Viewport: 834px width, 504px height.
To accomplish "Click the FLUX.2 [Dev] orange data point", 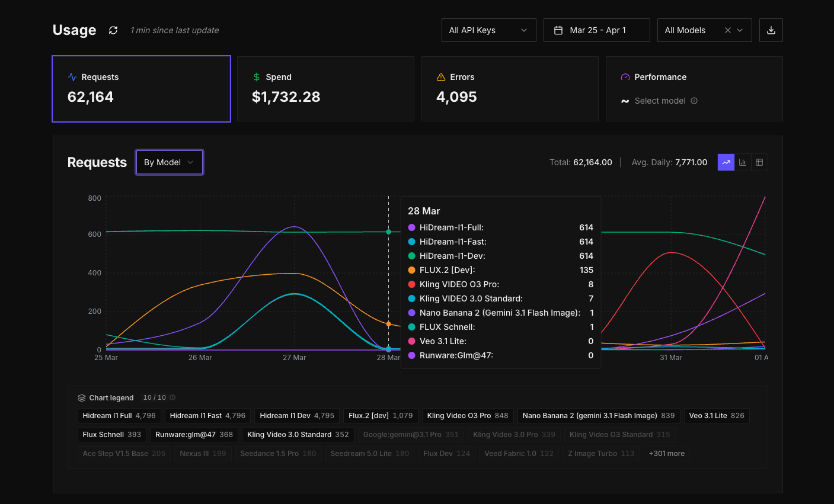I will (x=389, y=324).
